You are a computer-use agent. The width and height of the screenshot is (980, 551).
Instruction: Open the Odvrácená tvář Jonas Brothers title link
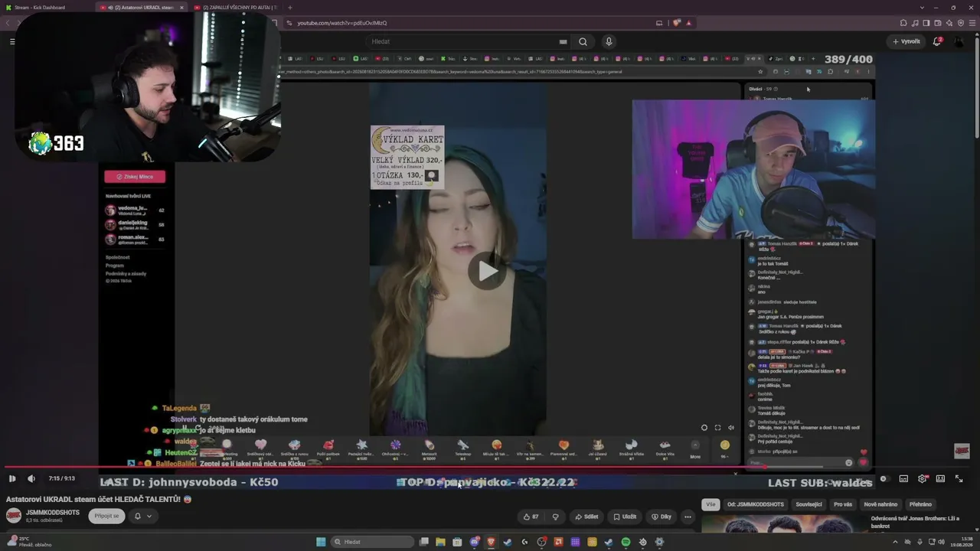pyautogui.click(x=915, y=522)
